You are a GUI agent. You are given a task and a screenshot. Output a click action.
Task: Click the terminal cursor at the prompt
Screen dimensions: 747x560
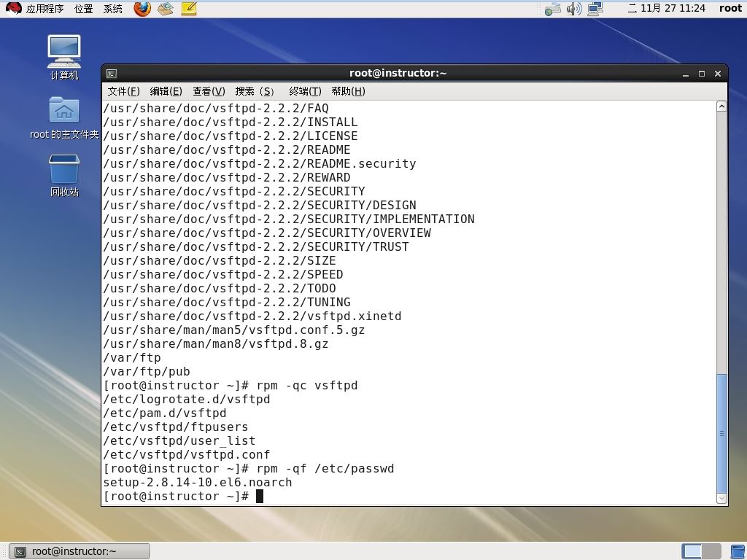(x=260, y=496)
